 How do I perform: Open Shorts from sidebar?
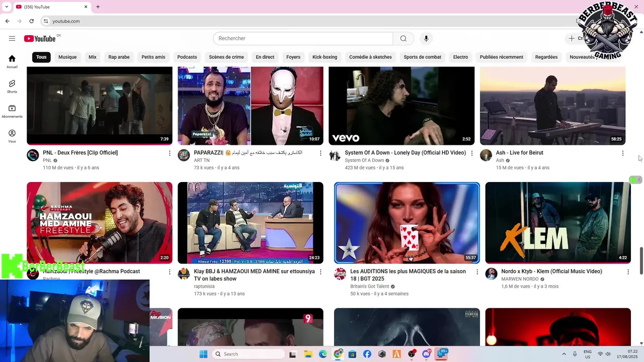coord(12,86)
